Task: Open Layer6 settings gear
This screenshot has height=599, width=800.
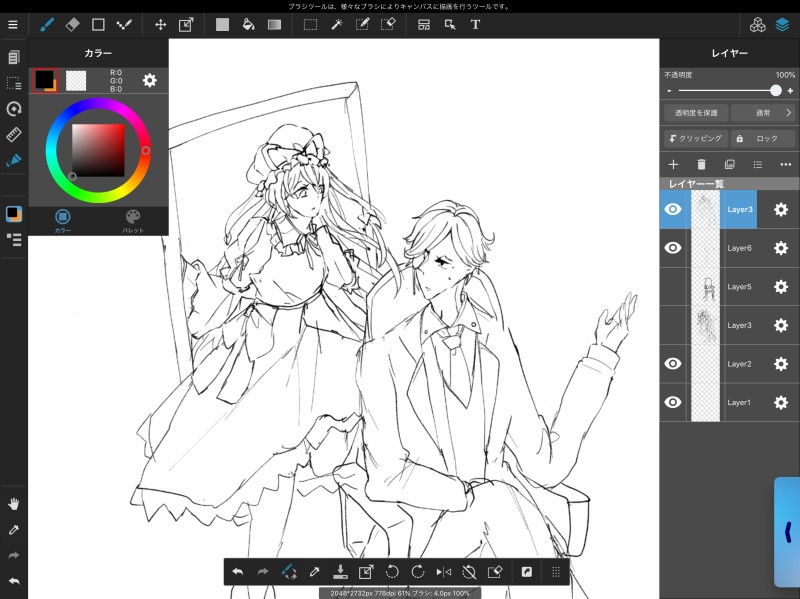Action: pyautogui.click(x=781, y=248)
